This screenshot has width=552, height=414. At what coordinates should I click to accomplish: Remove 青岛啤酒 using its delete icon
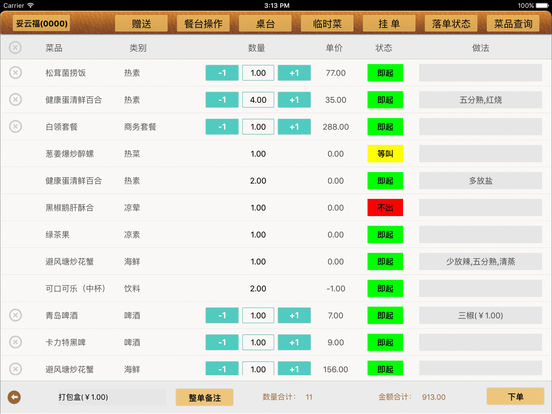15,315
